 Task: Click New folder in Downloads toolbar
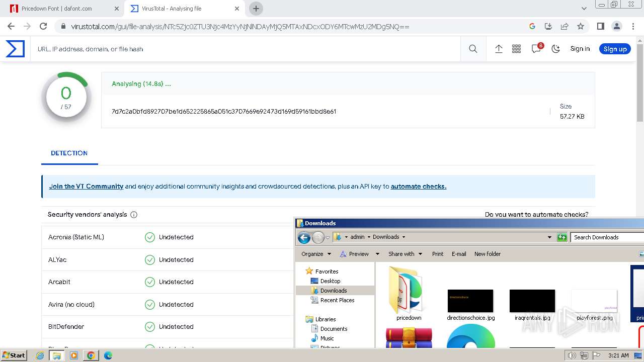point(488,254)
